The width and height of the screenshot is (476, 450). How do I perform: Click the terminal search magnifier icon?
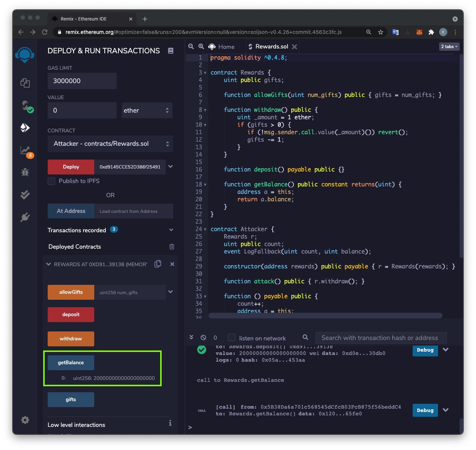click(x=305, y=337)
